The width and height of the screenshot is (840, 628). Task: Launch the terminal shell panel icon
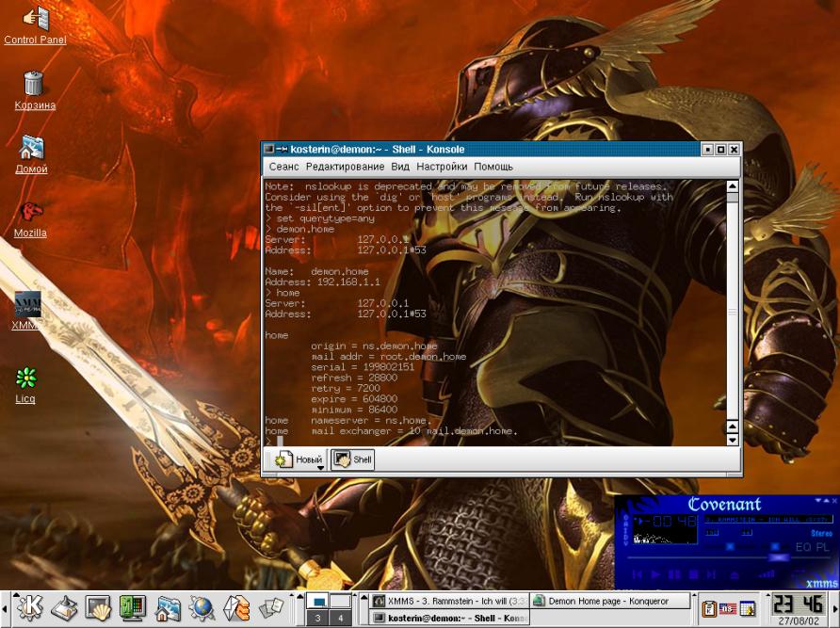tap(98, 608)
